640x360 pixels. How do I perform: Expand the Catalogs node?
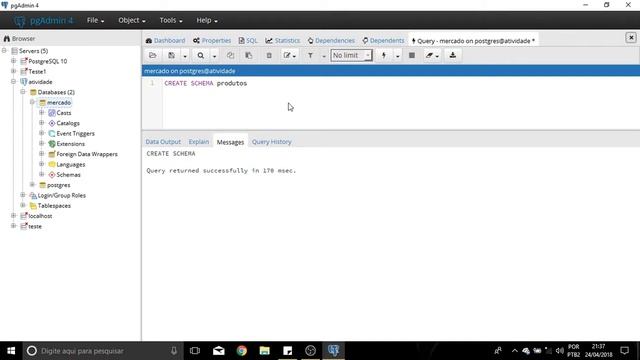[x=42, y=122]
